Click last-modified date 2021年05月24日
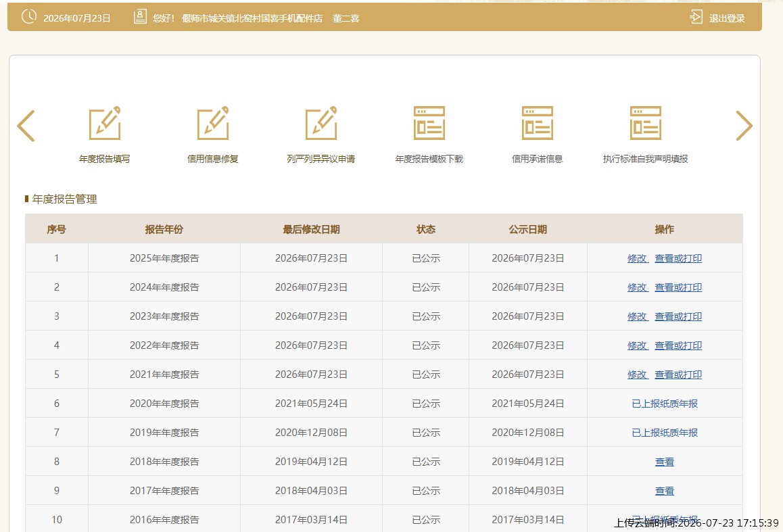 pos(311,404)
